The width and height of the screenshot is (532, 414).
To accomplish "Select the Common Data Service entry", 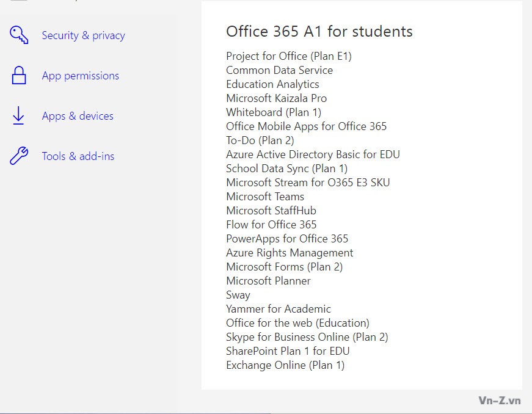I will tap(280, 70).
